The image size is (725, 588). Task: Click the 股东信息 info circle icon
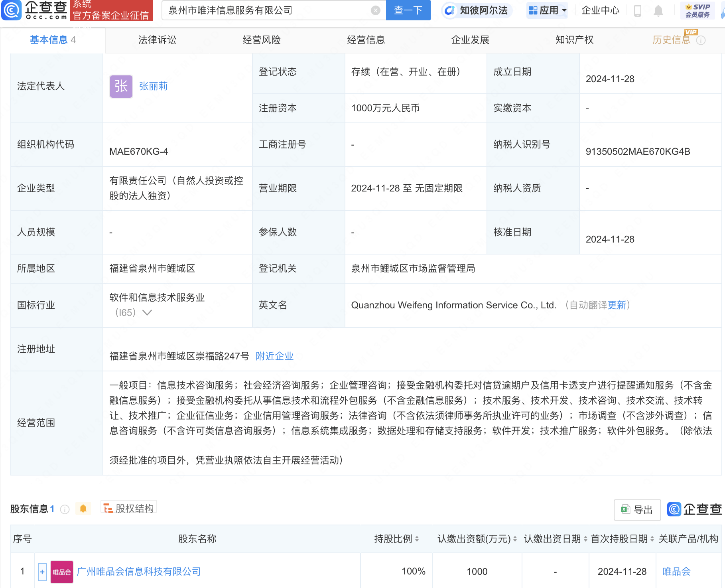(65, 509)
